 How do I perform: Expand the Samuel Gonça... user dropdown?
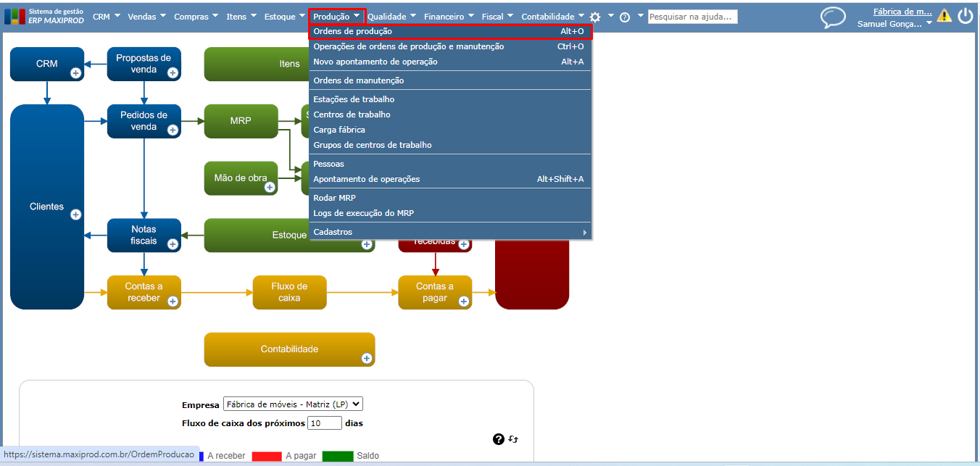[895, 23]
